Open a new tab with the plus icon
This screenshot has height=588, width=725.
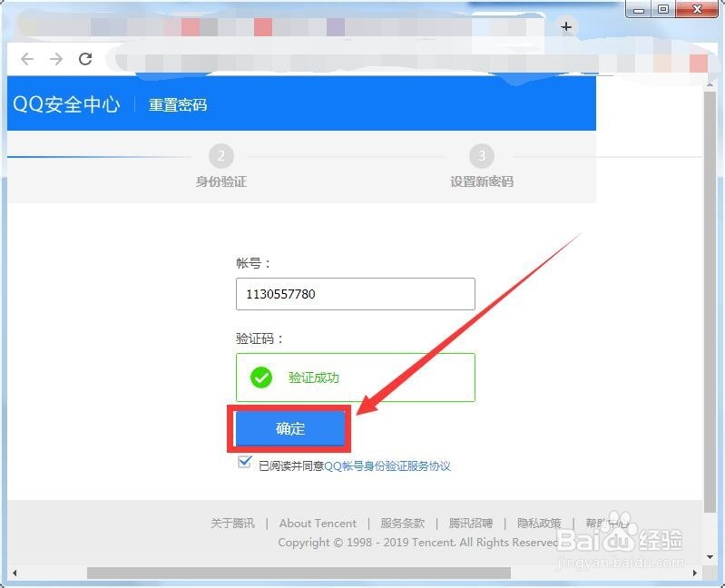566,27
